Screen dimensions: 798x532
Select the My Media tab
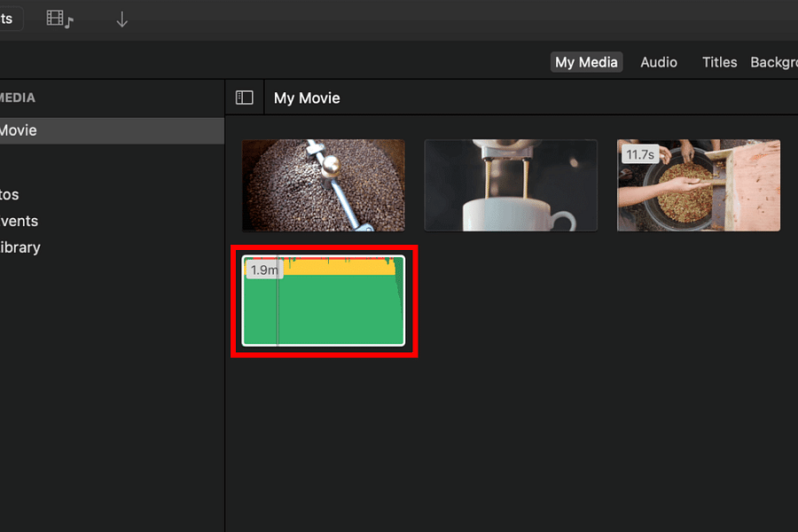click(x=586, y=62)
